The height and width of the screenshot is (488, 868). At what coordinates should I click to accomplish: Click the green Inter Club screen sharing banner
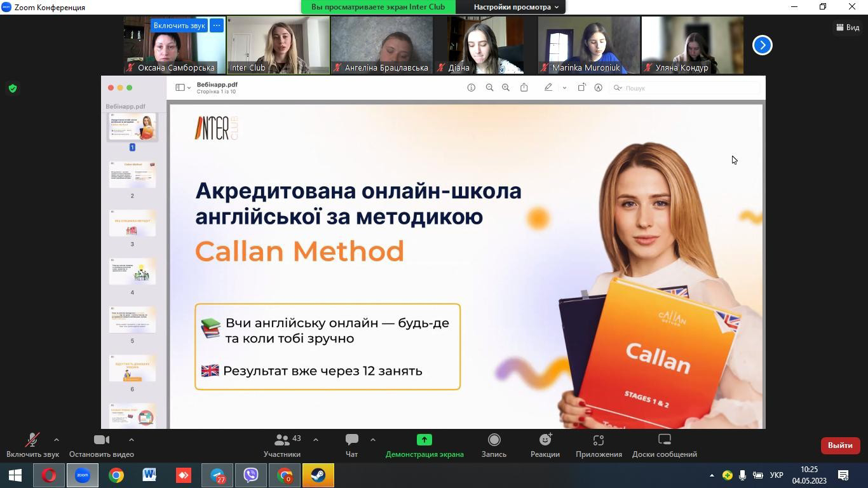pyautogui.click(x=378, y=7)
